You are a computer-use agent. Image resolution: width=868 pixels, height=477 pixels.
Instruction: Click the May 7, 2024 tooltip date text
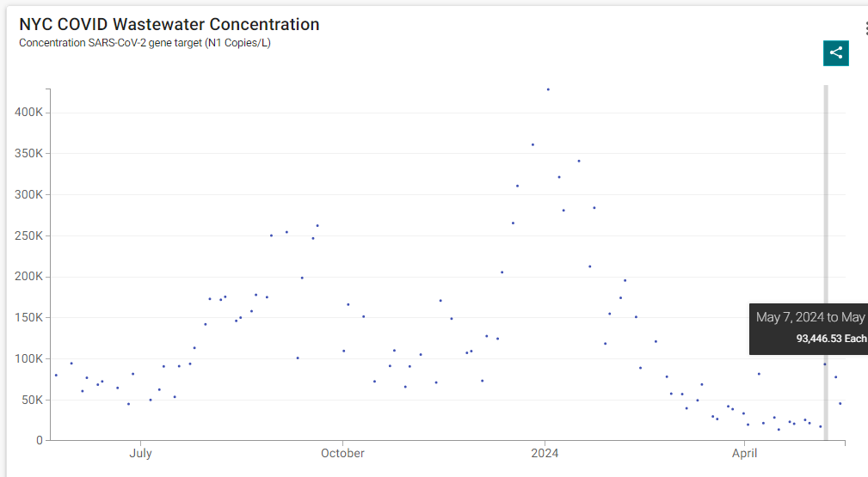tap(790, 317)
